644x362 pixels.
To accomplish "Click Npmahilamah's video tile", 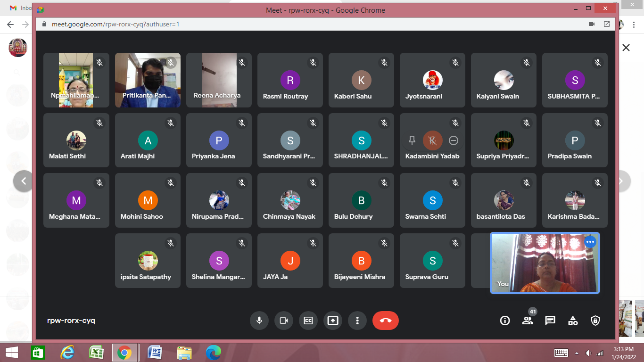I will coord(76,80).
